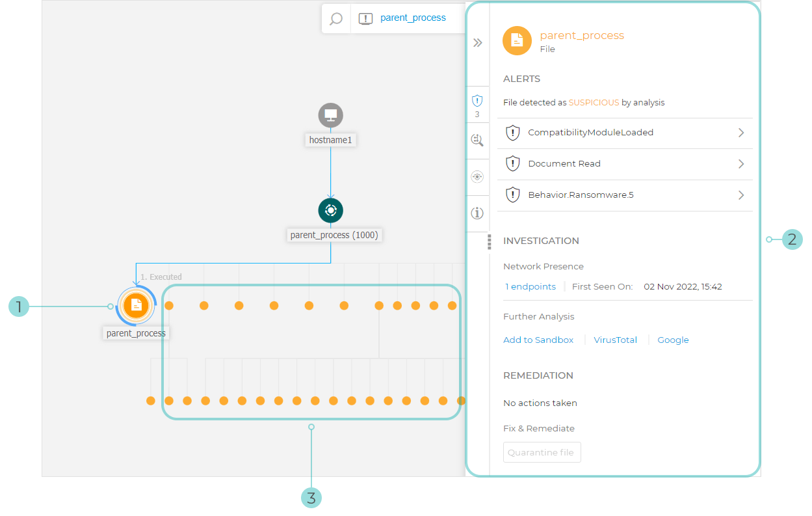
Task: Open the info icon in the side panel
Action: point(478,213)
